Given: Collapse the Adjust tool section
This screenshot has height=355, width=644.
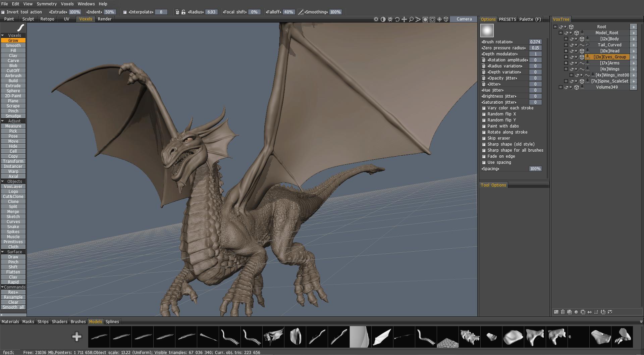Looking at the screenshot, I should pos(3,121).
